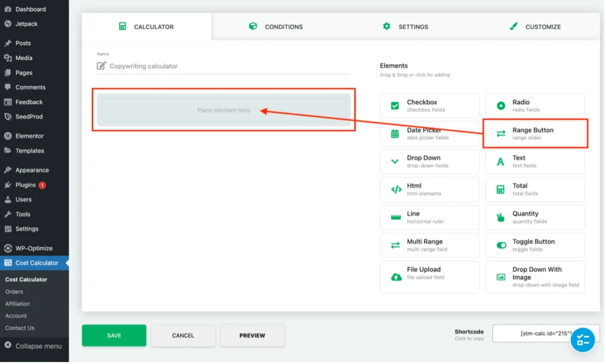The width and height of the screenshot is (606, 364).
Task: Click the green Save button
Action: point(114,336)
